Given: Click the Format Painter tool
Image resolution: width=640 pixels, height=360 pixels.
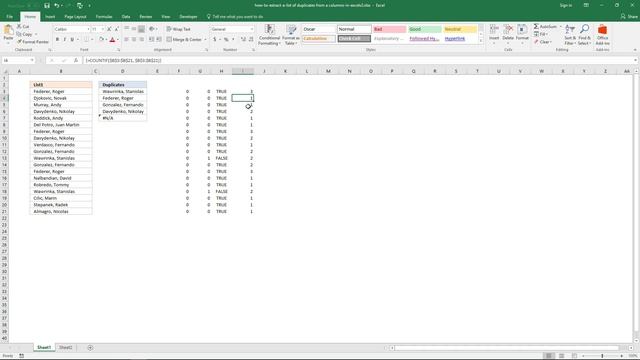Looking at the screenshot, I should tap(33, 42).
